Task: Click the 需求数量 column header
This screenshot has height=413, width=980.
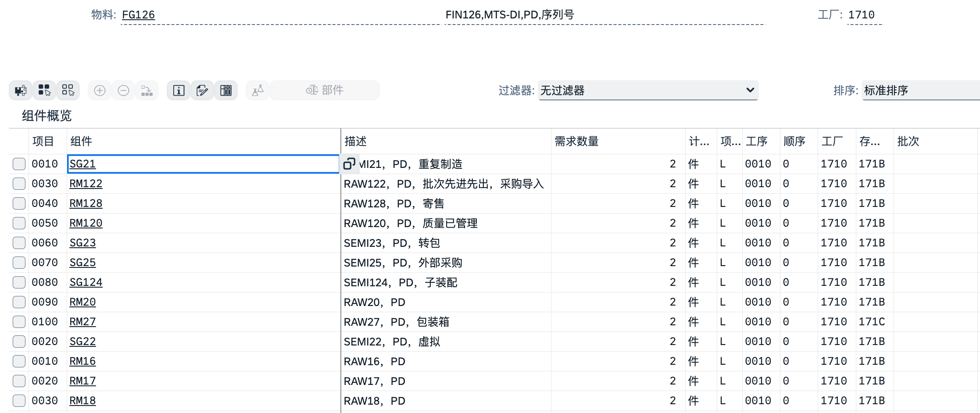Action: [576, 141]
